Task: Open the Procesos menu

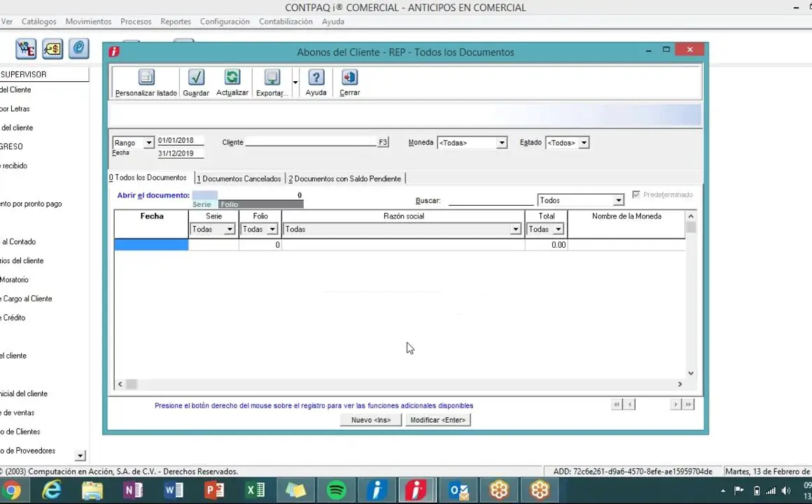Action: tap(136, 22)
